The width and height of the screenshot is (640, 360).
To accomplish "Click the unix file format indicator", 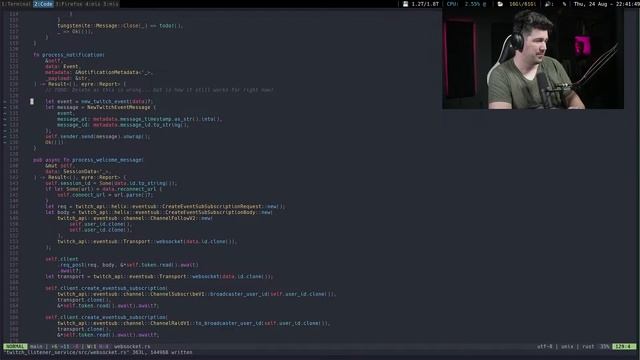I will (x=567, y=347).
